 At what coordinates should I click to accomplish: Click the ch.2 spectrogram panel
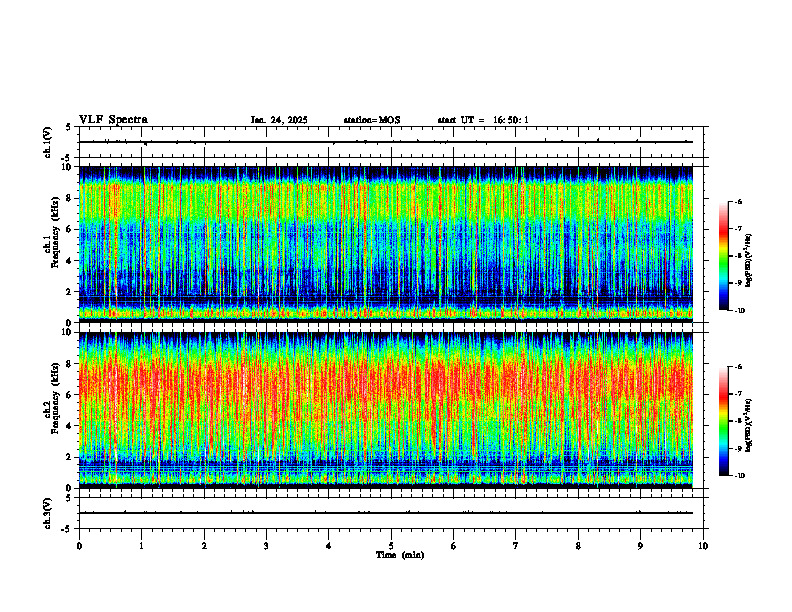(x=386, y=410)
